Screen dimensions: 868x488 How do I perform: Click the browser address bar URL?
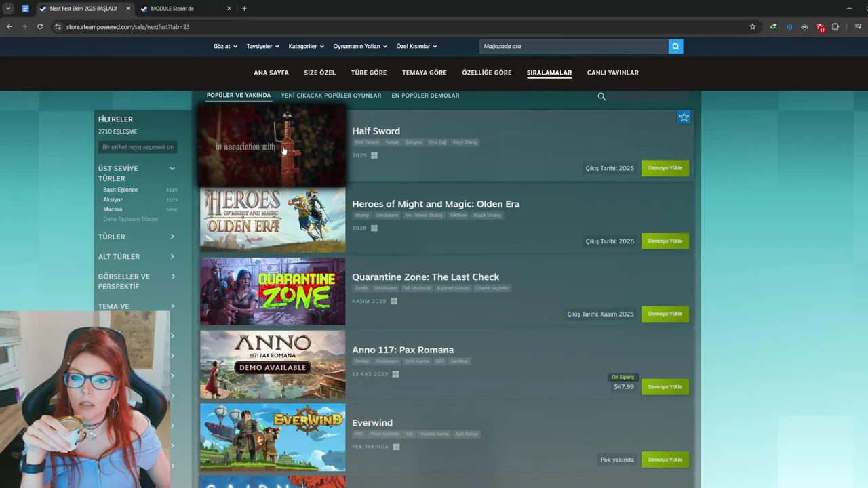(127, 26)
